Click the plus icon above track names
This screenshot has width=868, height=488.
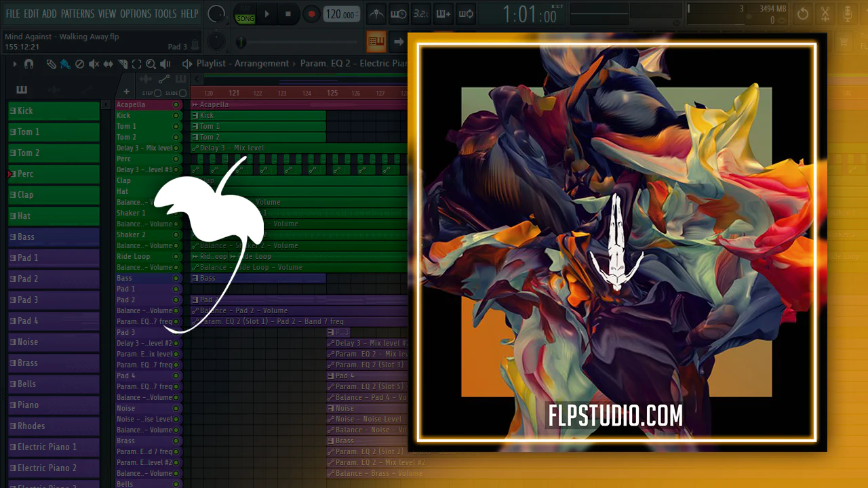point(126,92)
